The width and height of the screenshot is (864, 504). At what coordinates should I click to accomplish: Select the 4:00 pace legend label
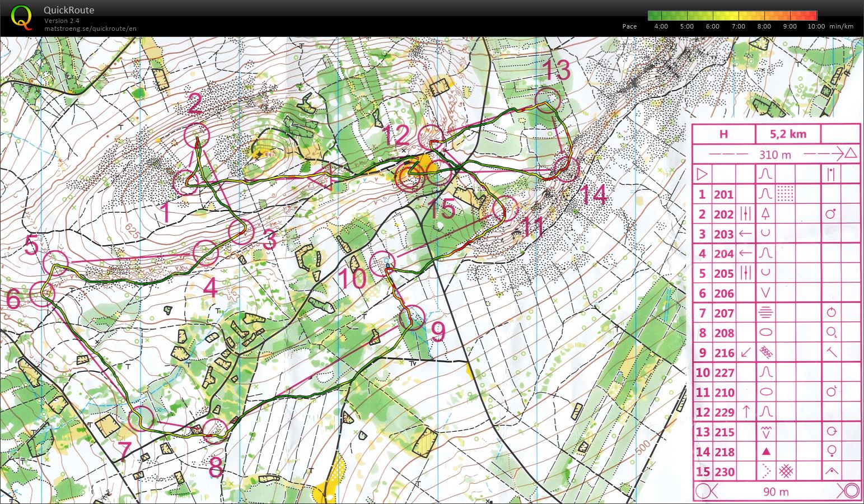(661, 26)
